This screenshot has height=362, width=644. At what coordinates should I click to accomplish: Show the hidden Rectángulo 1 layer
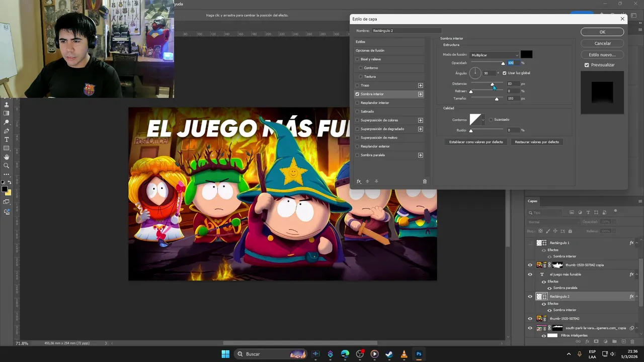(530, 243)
